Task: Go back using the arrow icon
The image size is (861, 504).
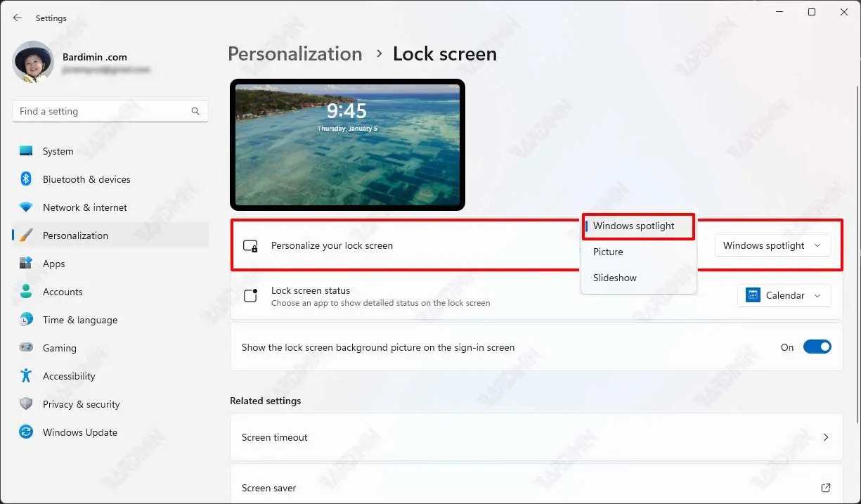Action: (18, 18)
